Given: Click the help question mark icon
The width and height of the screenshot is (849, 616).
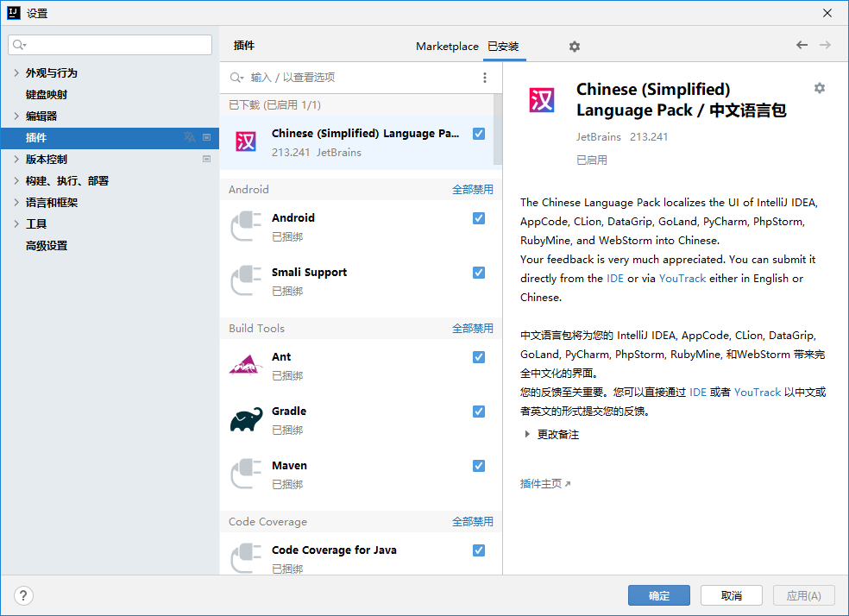Looking at the screenshot, I should (x=22, y=595).
